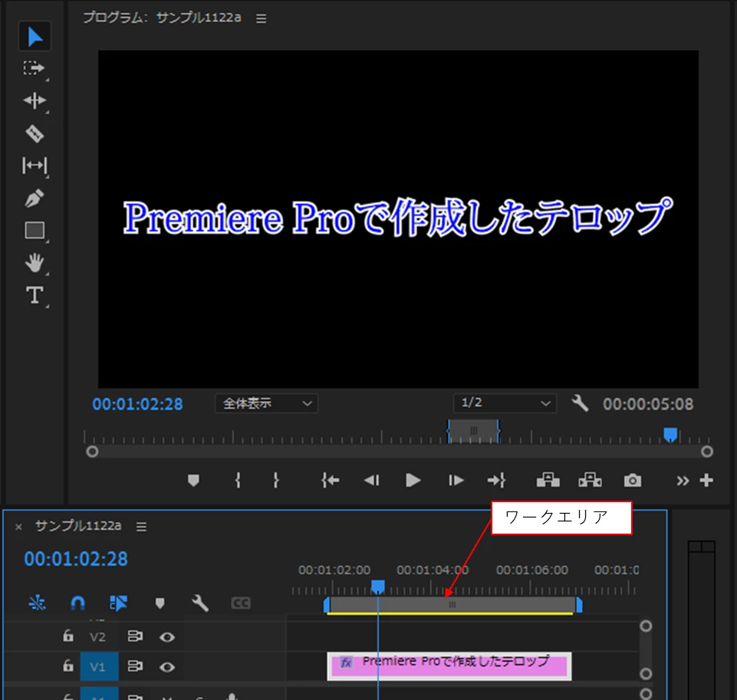Image resolution: width=737 pixels, height=700 pixels.
Task: Click the telop text in the Program monitor
Action: point(397,218)
